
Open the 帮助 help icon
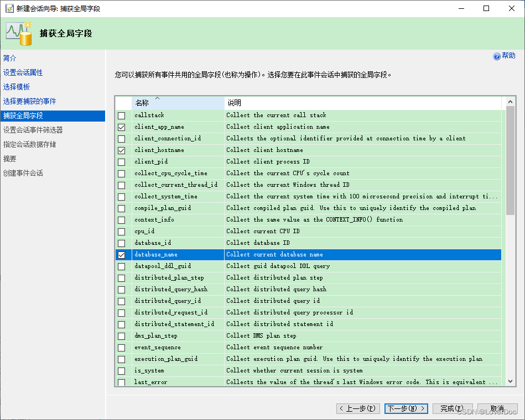[x=497, y=56]
